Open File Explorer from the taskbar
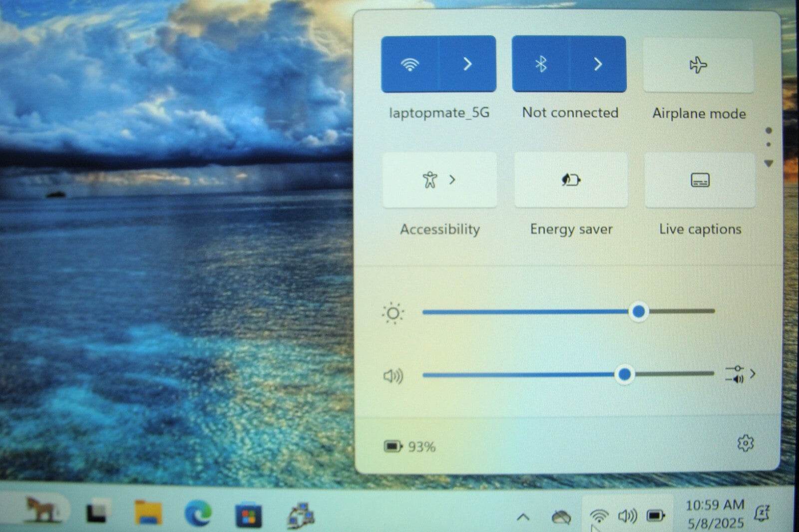 point(148,513)
